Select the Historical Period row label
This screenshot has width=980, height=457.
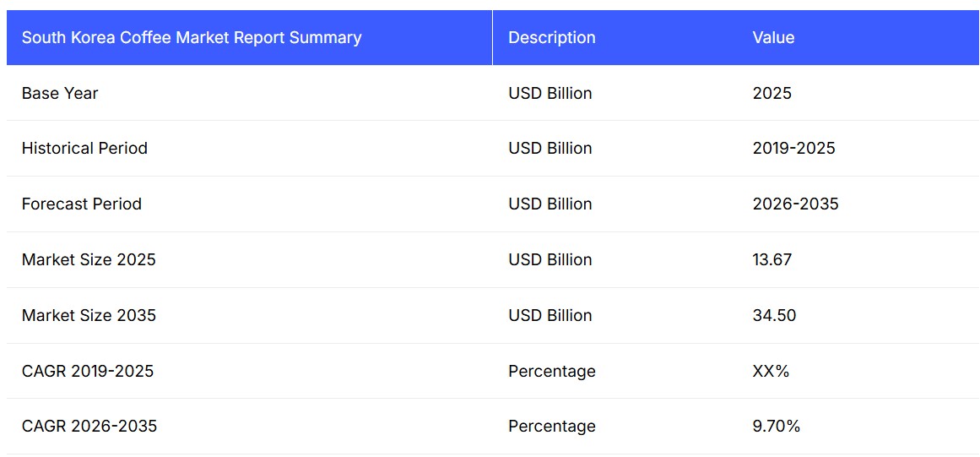84,149
